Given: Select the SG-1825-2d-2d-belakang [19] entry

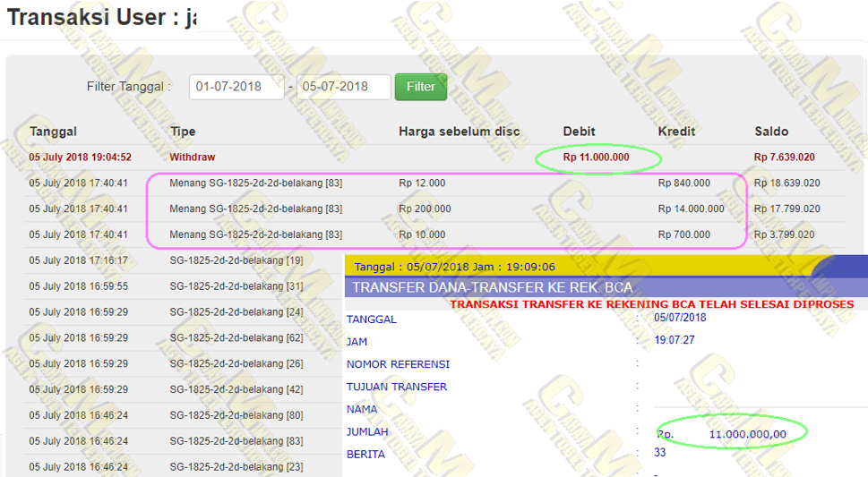Looking at the screenshot, I should tap(236, 260).
